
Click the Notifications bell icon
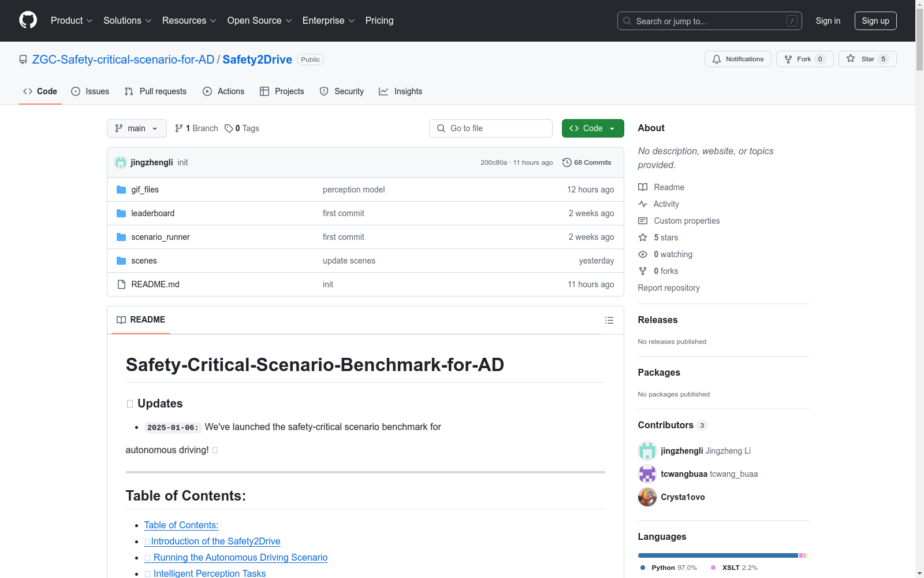click(717, 59)
